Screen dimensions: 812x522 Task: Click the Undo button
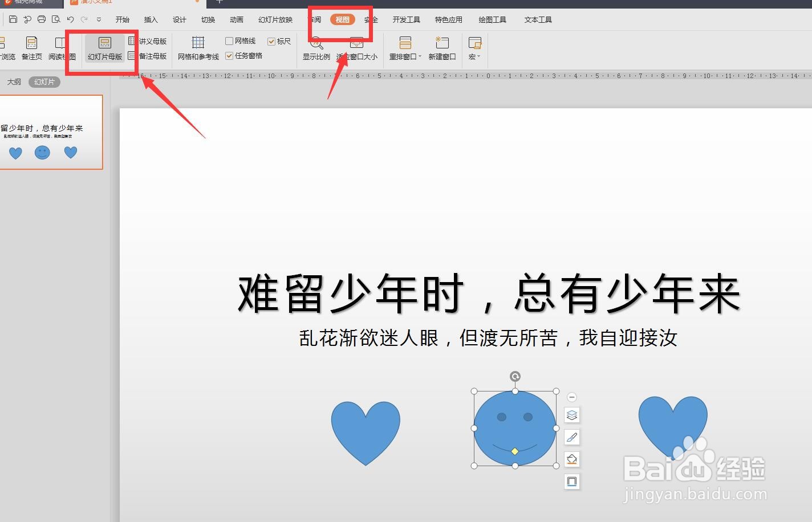point(70,19)
